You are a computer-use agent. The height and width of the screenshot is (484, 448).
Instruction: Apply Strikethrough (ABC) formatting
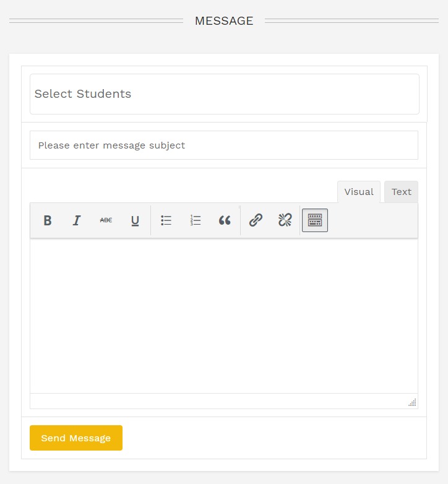tap(106, 220)
